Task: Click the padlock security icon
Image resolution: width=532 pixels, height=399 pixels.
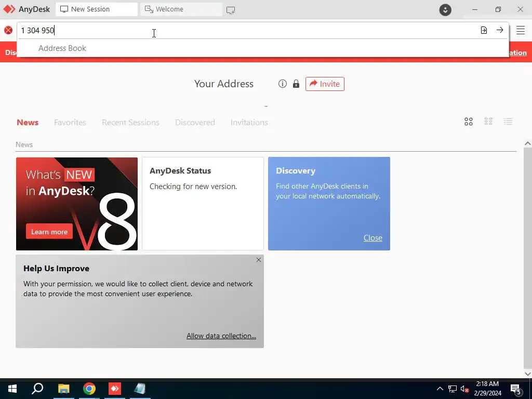Action: [x=296, y=84]
